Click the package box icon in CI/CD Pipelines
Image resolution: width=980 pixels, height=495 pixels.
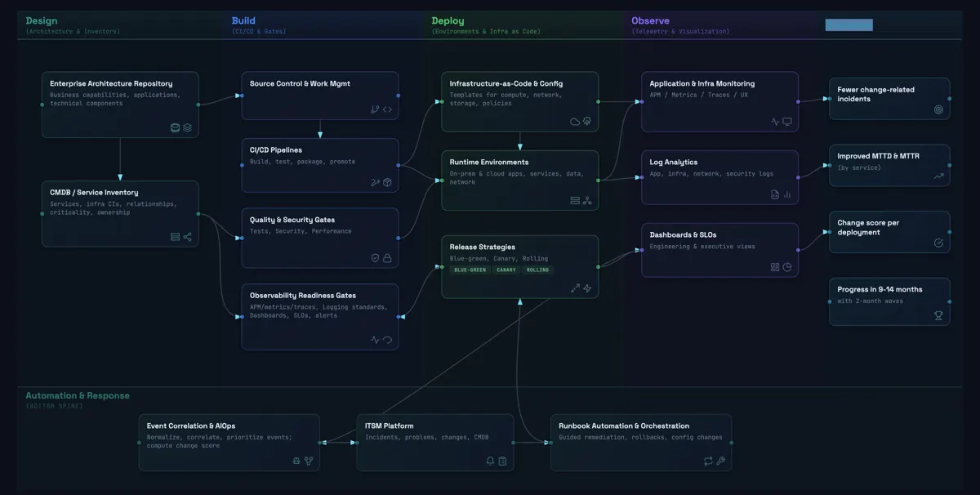[387, 183]
